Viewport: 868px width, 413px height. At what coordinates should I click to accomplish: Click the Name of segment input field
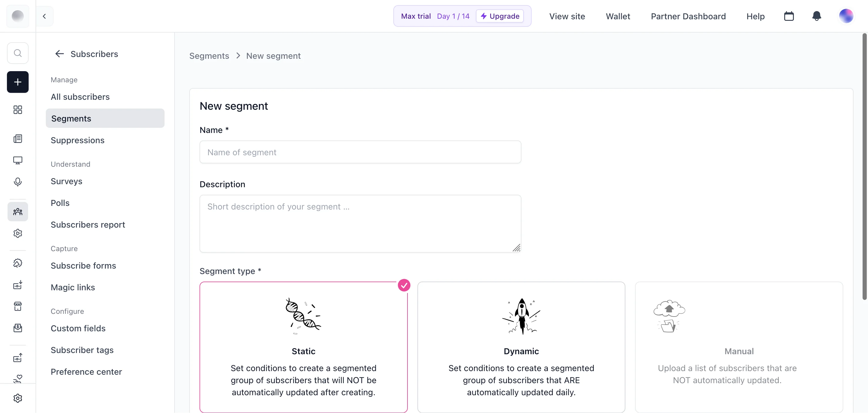360,152
